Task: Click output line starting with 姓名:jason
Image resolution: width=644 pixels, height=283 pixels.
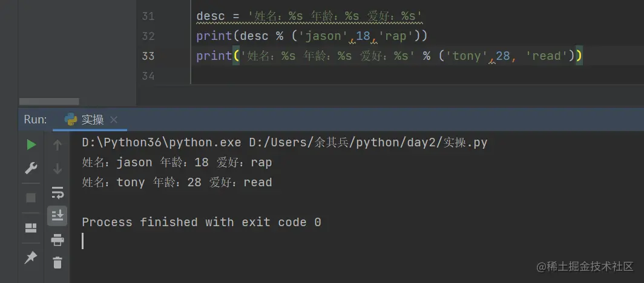Action: pyautogui.click(x=177, y=163)
